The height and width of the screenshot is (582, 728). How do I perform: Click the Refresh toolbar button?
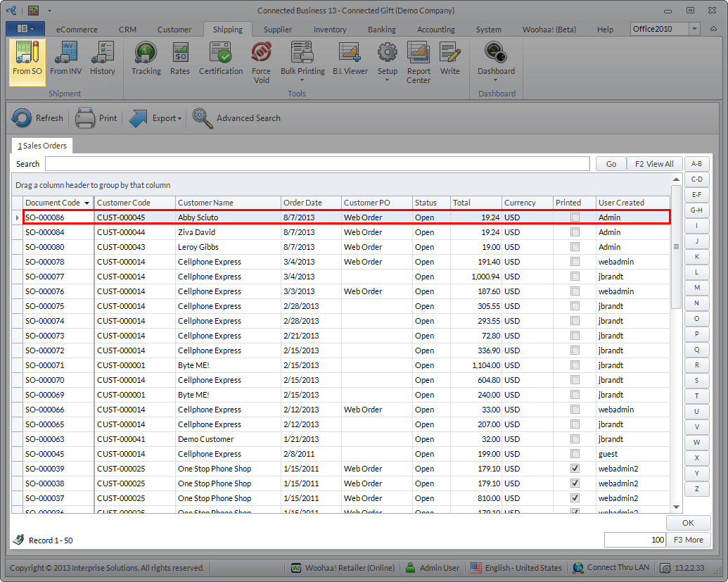(x=38, y=118)
